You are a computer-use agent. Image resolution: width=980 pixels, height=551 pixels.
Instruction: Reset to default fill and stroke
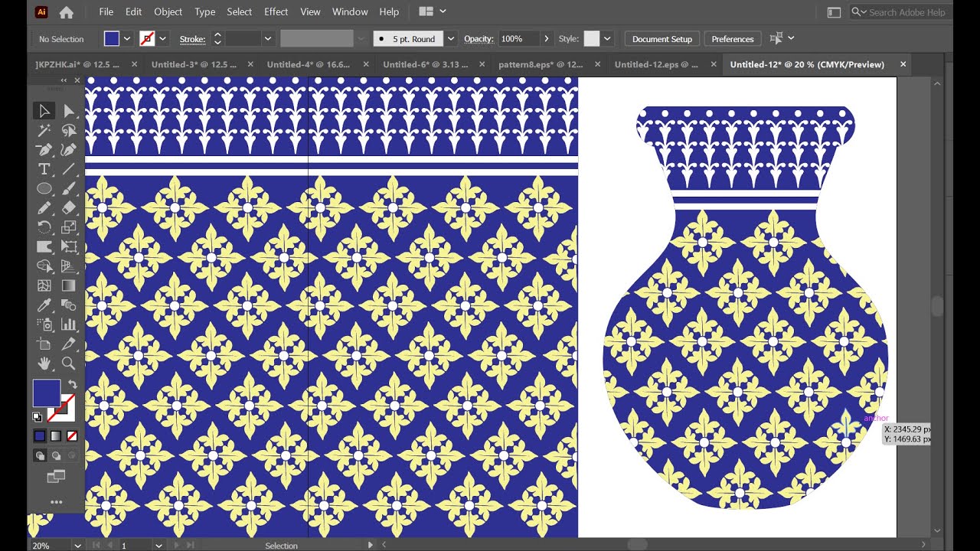pyautogui.click(x=37, y=417)
